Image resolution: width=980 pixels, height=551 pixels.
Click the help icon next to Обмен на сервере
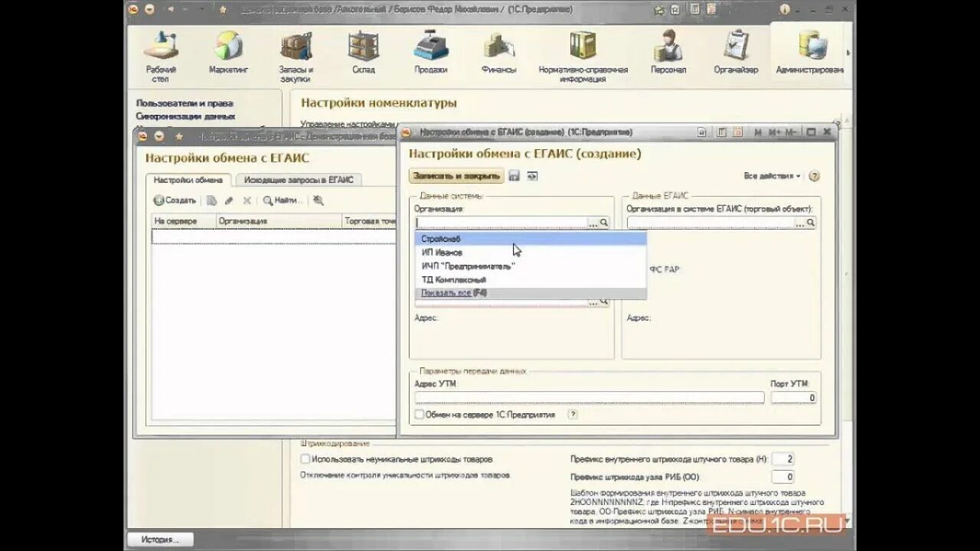click(x=572, y=414)
